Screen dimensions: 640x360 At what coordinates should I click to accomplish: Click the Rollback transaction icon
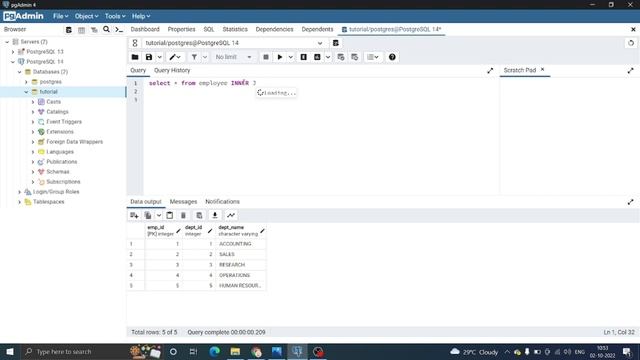[x=355, y=57]
